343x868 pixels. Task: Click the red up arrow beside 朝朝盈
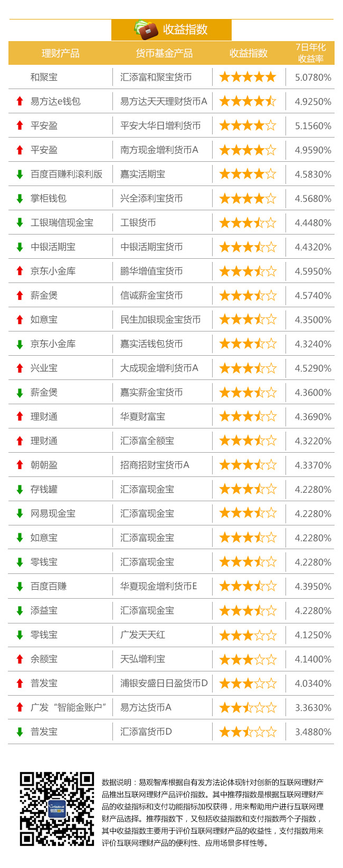(x=20, y=465)
